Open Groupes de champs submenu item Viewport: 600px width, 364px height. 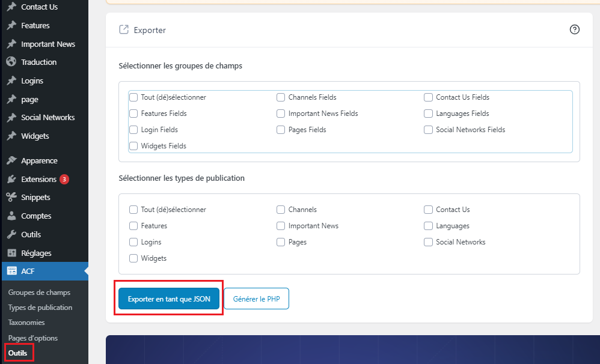coord(39,293)
